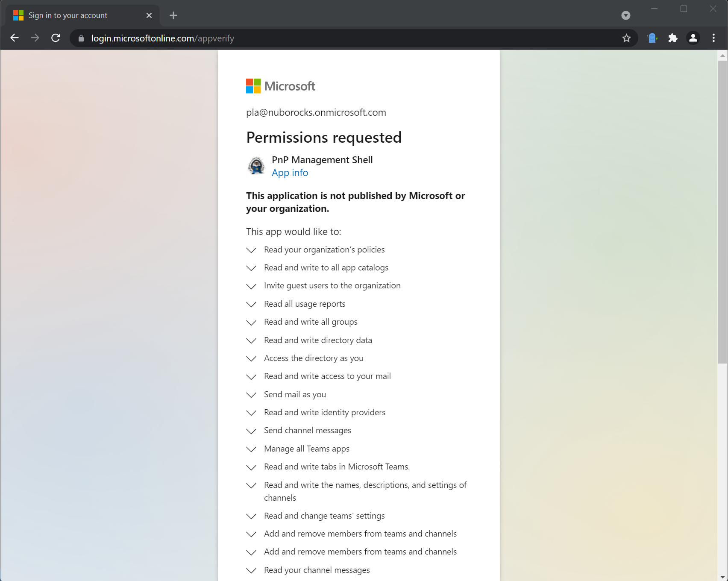Open the Chrome profile avatar menu
The height and width of the screenshot is (581, 728).
693,38
